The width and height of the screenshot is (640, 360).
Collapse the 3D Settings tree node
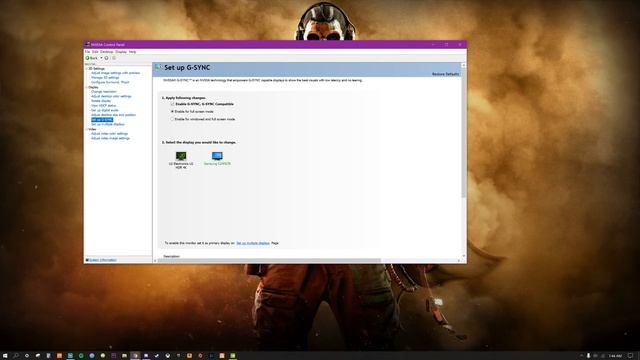click(x=87, y=69)
